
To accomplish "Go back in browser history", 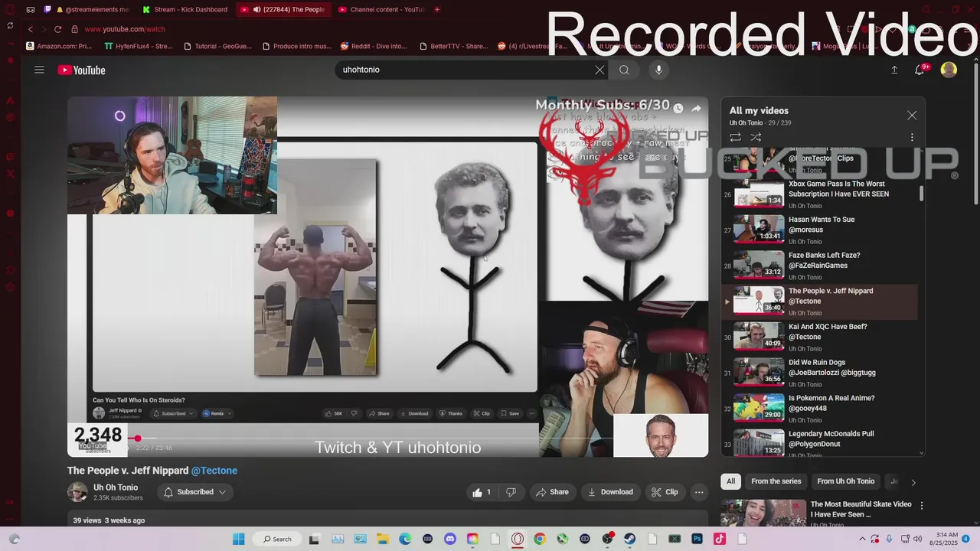I will point(30,29).
